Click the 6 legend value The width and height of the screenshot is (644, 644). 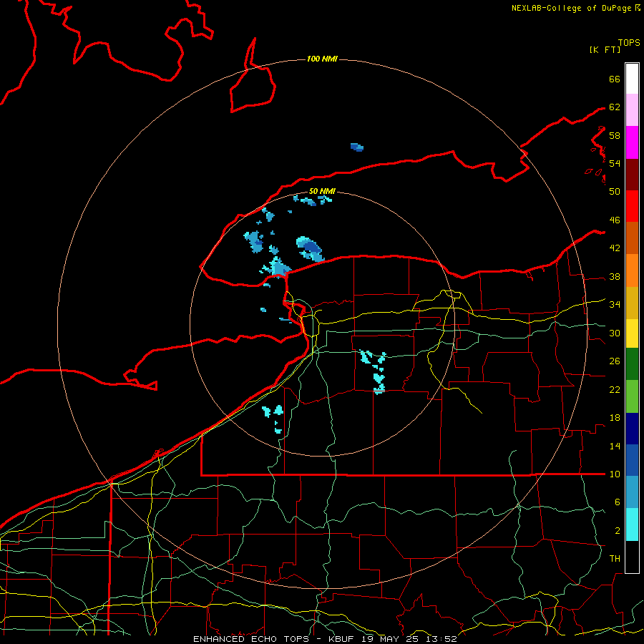(x=617, y=502)
